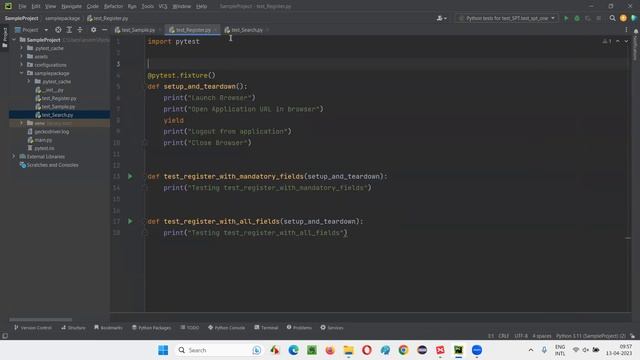Click Run with Coverage icon
Screen dimensions: 640x360
tap(588, 18)
